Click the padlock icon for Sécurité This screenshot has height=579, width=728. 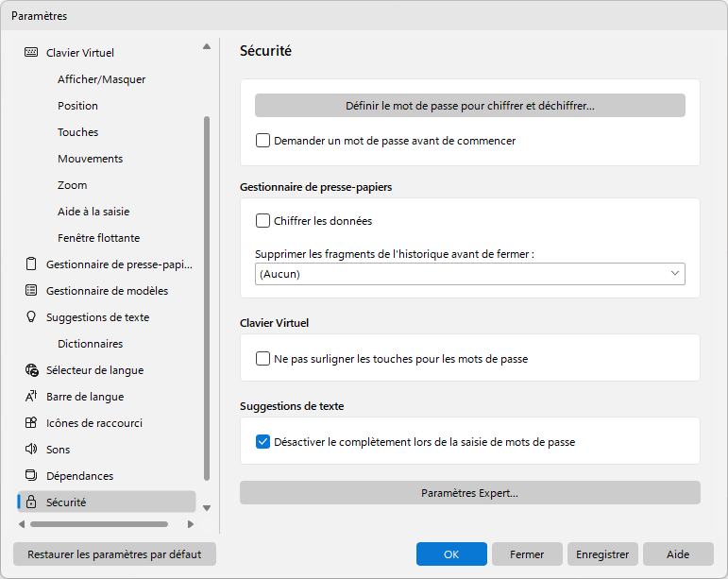(x=31, y=502)
